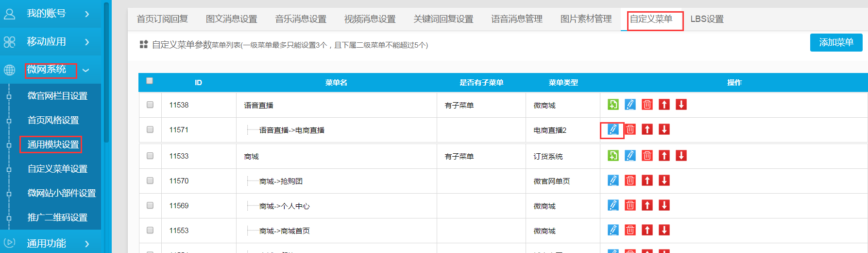The height and width of the screenshot is (253, 868).
Task: Expand the 通用功能 sidebar section
Action: [51, 243]
